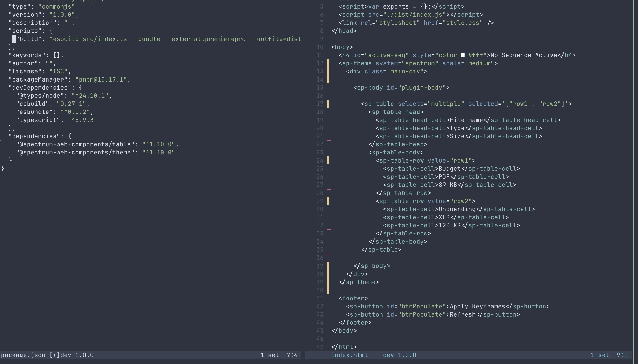Click the block cursor before "build"
638x364 pixels.
click(14, 39)
